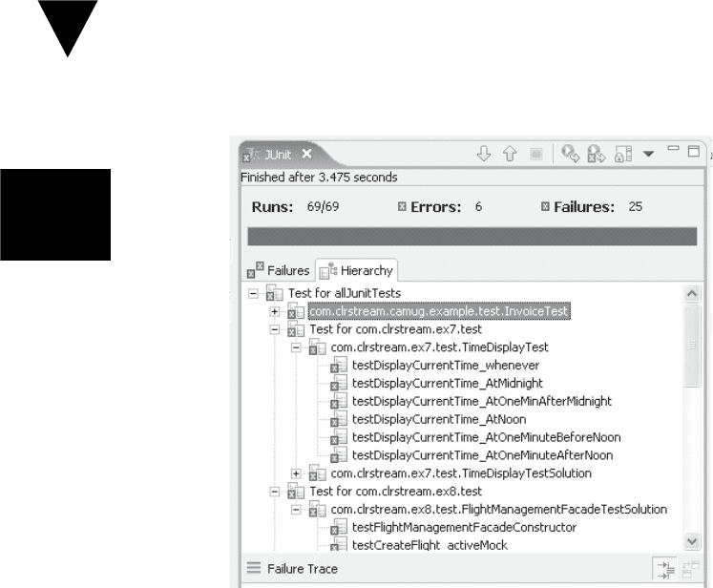Minimize the JUnit view
This screenshot has width=713, height=588.
point(674,148)
